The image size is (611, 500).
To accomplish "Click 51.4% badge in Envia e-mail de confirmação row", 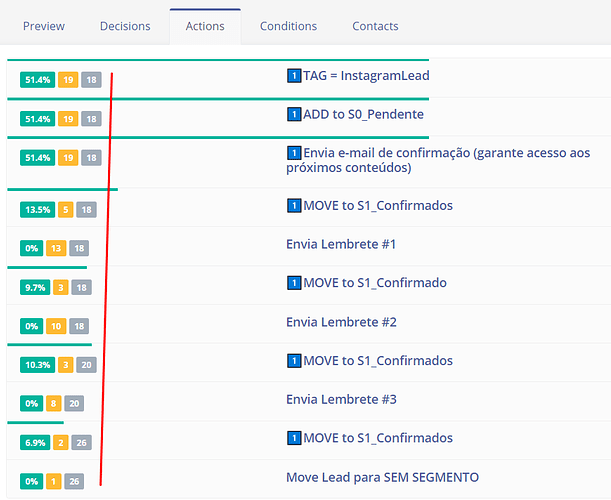I will [37, 158].
